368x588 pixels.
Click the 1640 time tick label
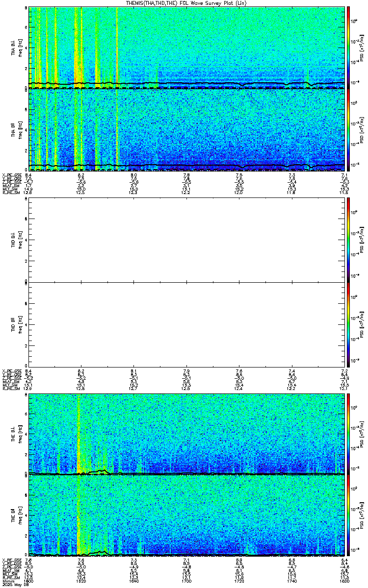[133, 581]
